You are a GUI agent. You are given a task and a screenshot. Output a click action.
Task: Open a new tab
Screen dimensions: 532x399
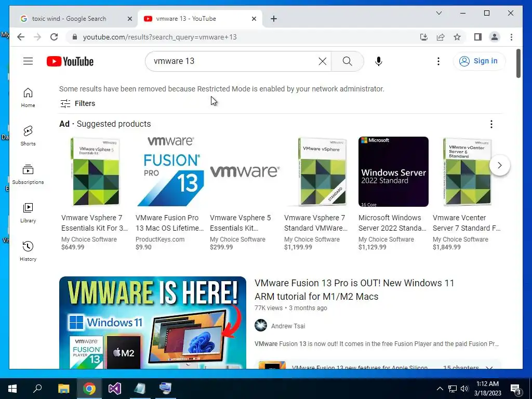(x=274, y=19)
